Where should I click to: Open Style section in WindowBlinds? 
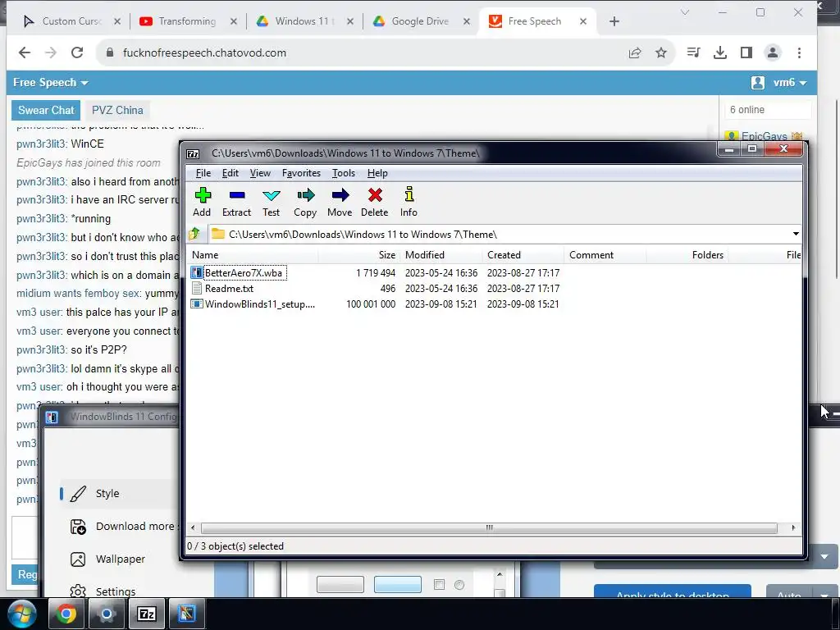point(107,493)
